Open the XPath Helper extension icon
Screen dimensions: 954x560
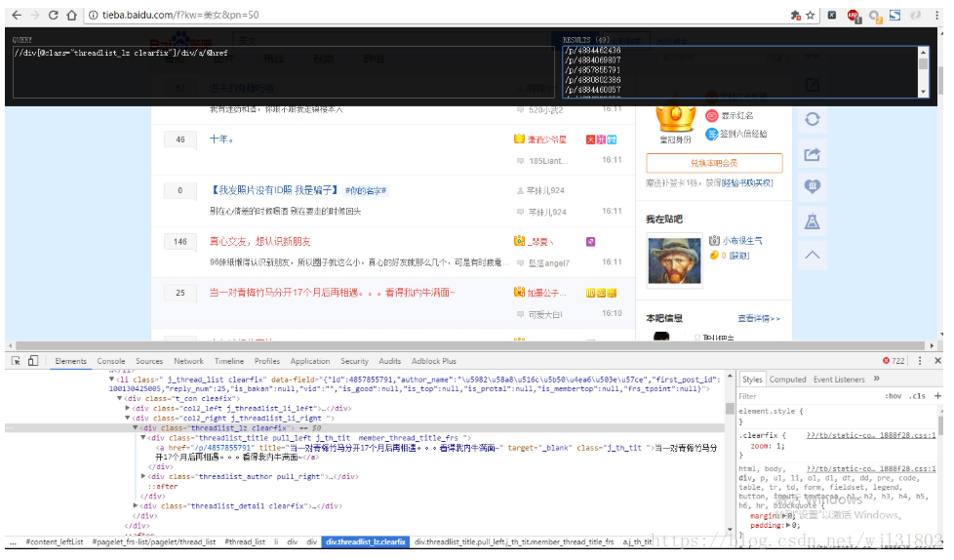832,16
